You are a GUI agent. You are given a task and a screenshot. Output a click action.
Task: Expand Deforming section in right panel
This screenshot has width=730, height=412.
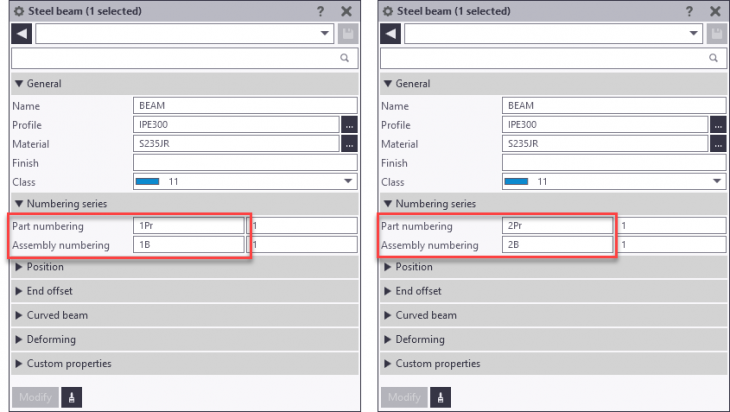pos(554,340)
